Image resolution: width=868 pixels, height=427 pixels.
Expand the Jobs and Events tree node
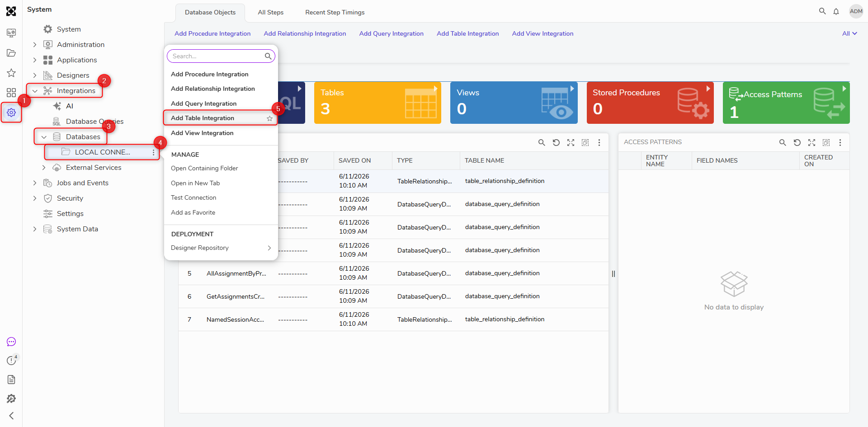tap(35, 183)
